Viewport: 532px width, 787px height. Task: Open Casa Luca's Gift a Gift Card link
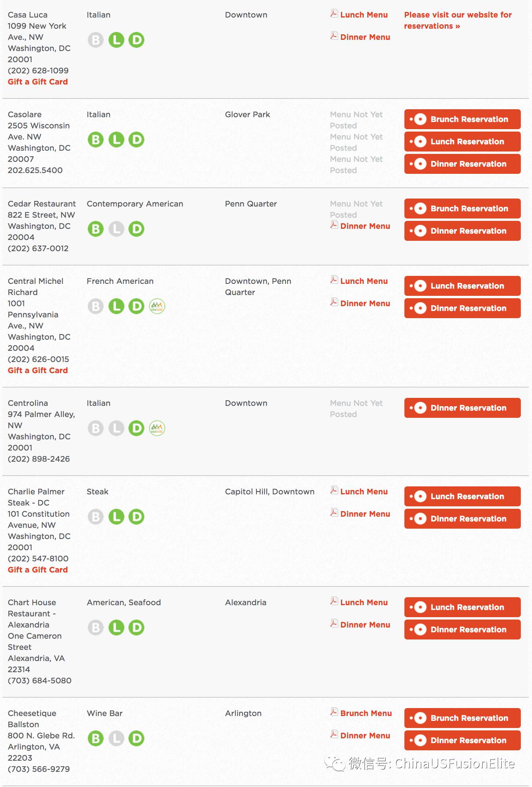(x=38, y=82)
